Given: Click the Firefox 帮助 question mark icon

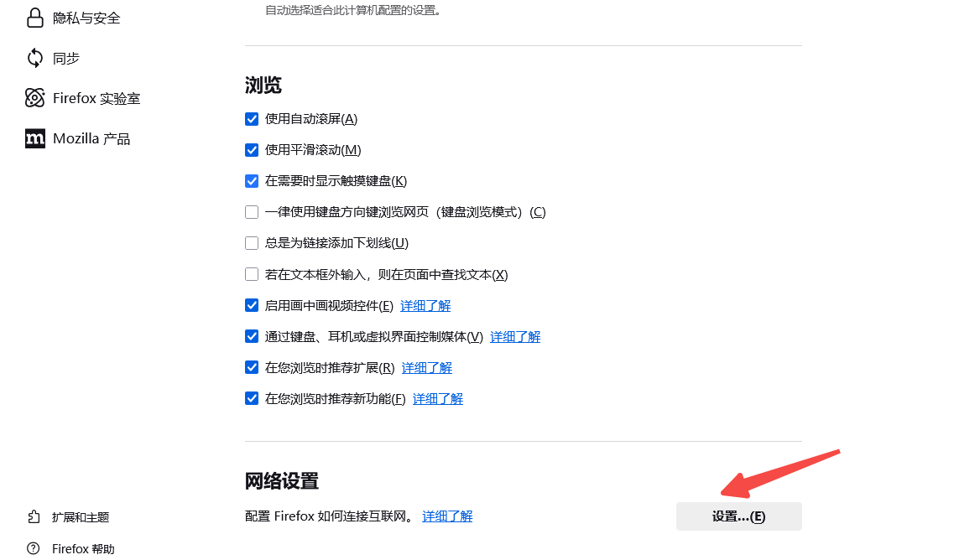Looking at the screenshot, I should point(34,549).
